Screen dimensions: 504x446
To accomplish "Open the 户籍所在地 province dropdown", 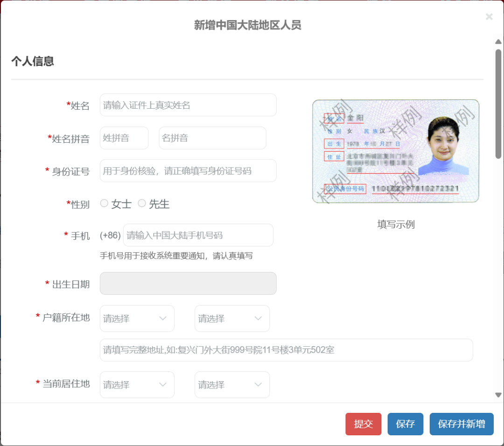I will tap(137, 318).
